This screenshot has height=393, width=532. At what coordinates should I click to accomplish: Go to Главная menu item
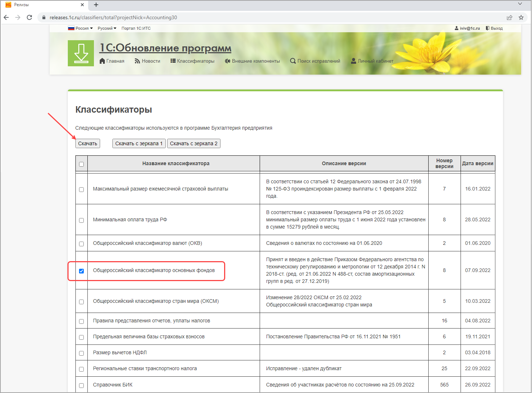pos(112,61)
